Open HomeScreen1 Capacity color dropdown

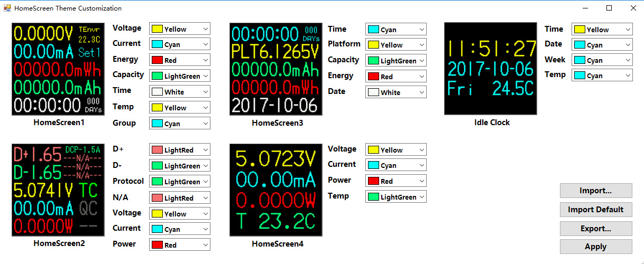tap(180, 76)
